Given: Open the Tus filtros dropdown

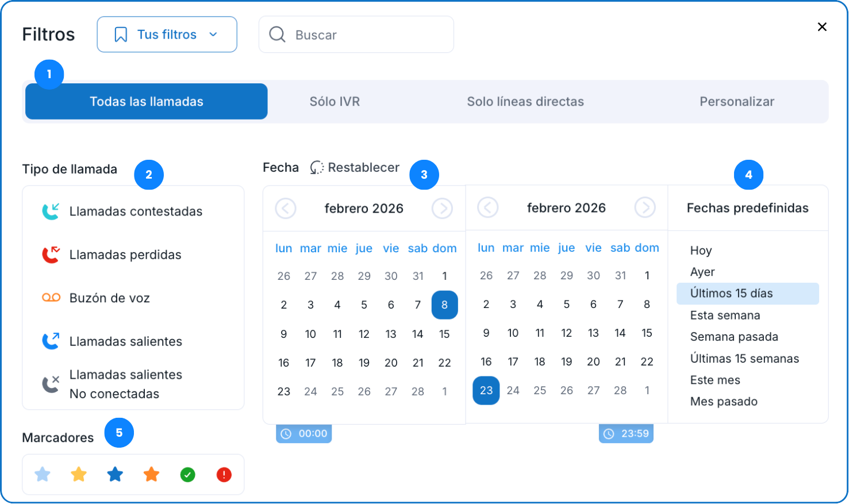Looking at the screenshot, I should coord(167,34).
